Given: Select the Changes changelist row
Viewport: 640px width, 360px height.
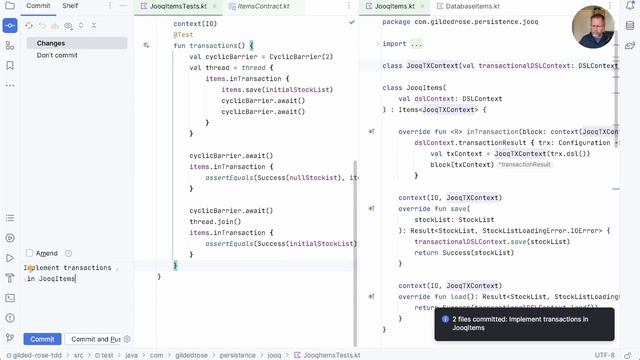Looking at the screenshot, I should (77, 43).
